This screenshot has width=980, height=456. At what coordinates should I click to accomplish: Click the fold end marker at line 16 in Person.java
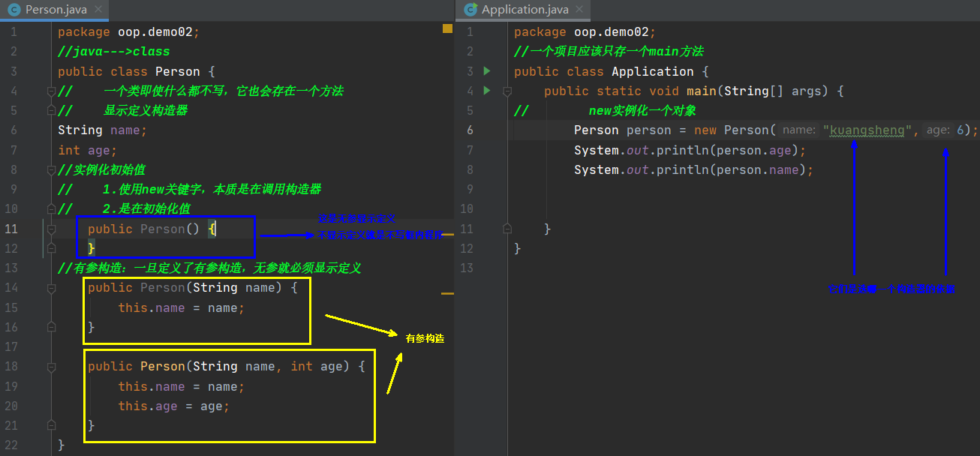pyautogui.click(x=51, y=327)
